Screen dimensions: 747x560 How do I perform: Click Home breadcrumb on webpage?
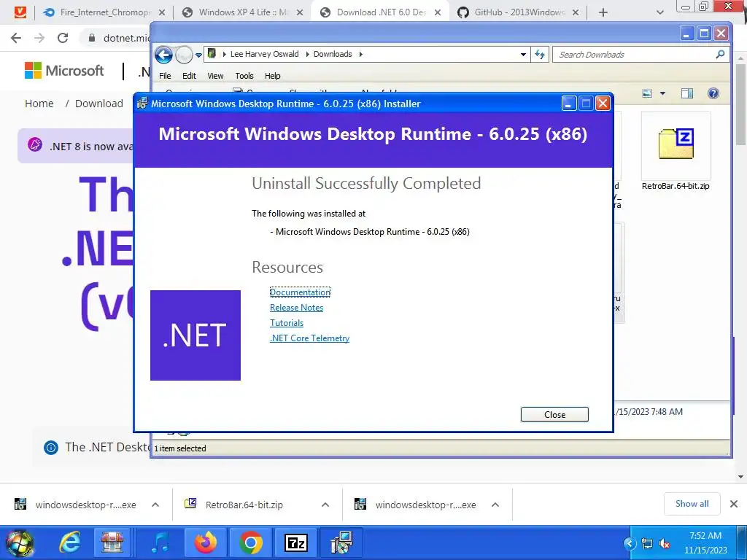(39, 104)
